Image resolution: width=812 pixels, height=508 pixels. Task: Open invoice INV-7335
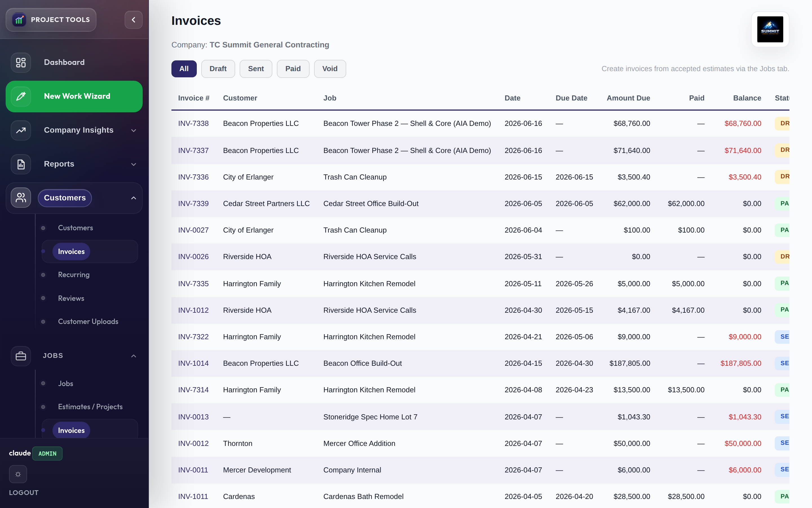[x=193, y=284]
